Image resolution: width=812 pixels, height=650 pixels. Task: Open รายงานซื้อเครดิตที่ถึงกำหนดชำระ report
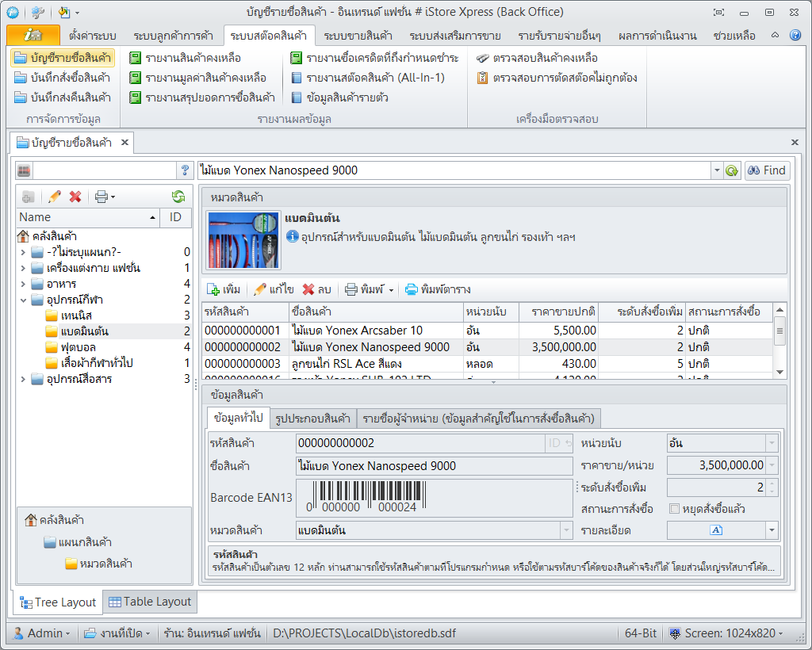point(374,58)
